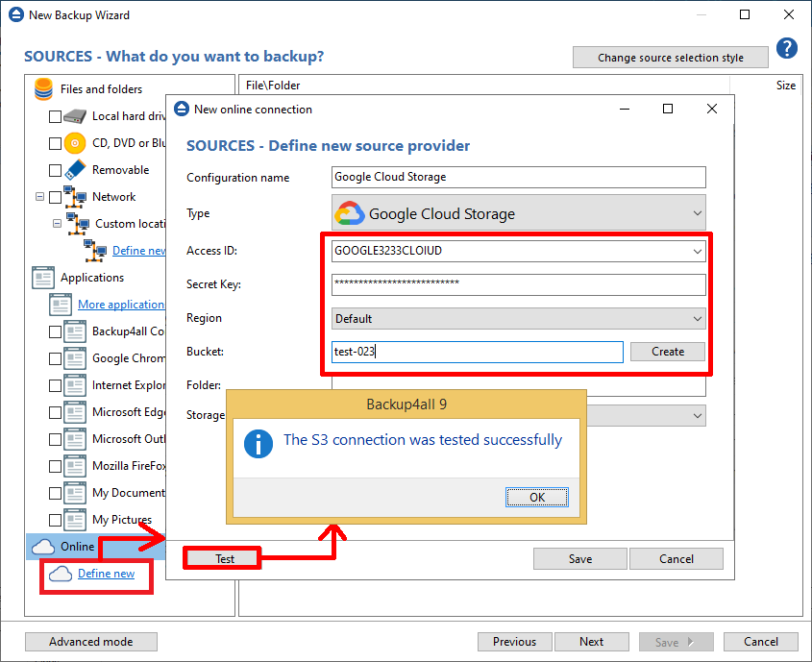Click the File\Folder column header
Viewport: 812px width, 662px height.
(483, 86)
